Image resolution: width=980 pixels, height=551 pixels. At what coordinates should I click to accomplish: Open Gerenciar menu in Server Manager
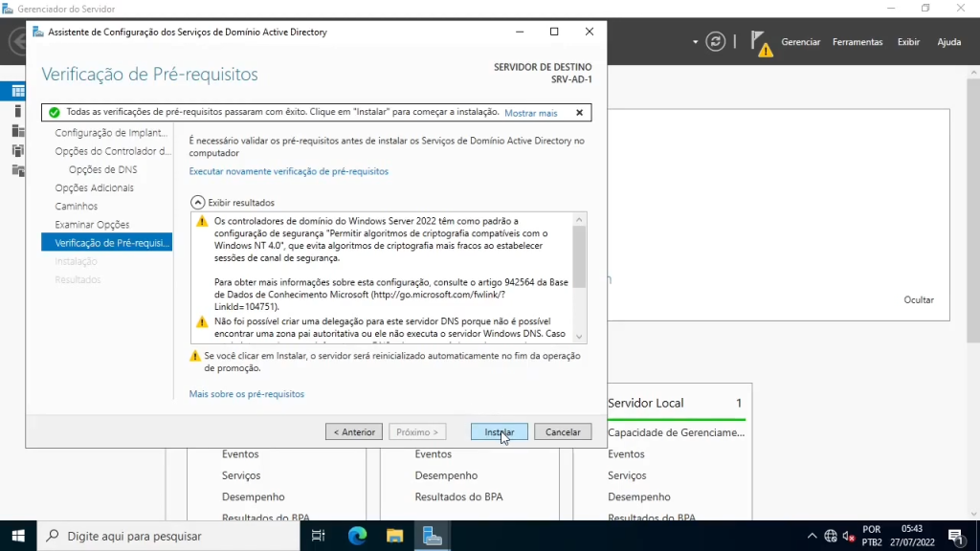pyautogui.click(x=800, y=42)
